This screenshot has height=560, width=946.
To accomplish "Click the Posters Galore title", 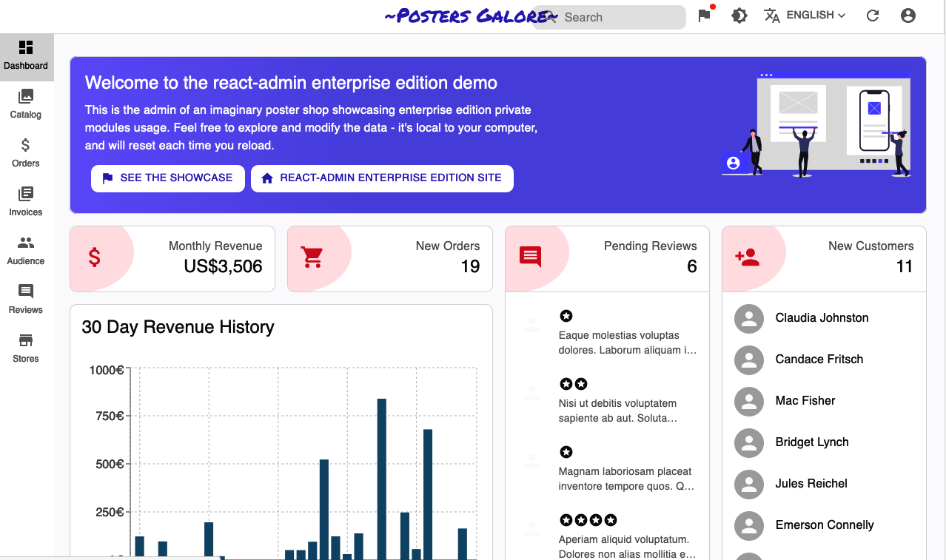I will [471, 16].
